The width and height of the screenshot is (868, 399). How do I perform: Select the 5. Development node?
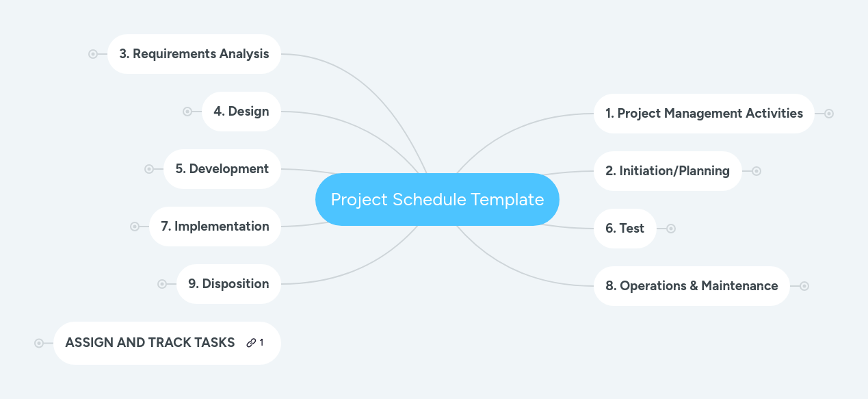pos(222,169)
